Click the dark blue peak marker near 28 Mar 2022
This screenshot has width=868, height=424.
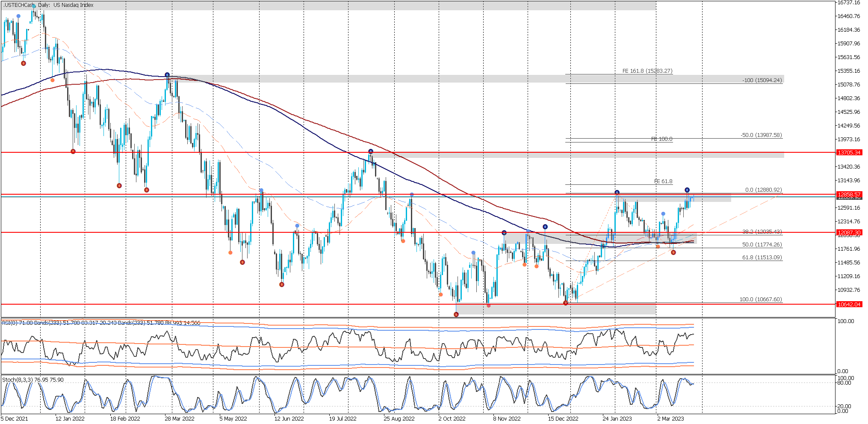tap(167, 75)
